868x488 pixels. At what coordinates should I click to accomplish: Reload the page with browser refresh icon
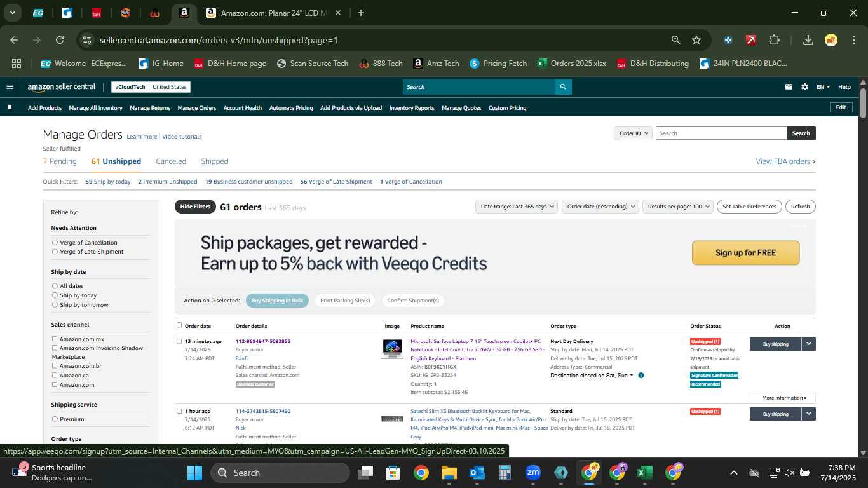point(60,40)
